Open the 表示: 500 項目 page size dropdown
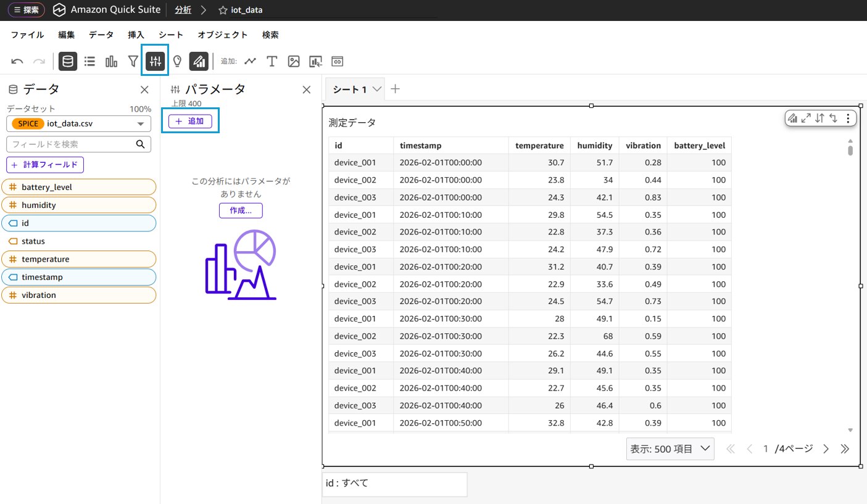 (670, 449)
